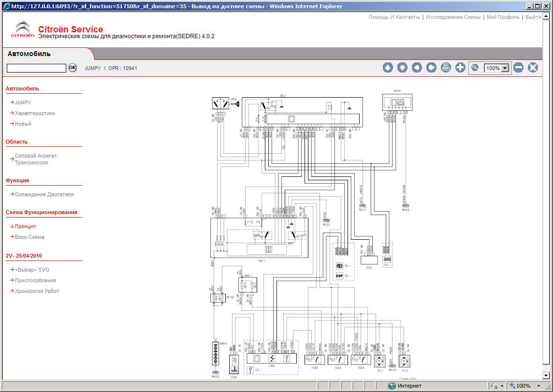Click the Автомобиль sidebar heading

(x=23, y=88)
